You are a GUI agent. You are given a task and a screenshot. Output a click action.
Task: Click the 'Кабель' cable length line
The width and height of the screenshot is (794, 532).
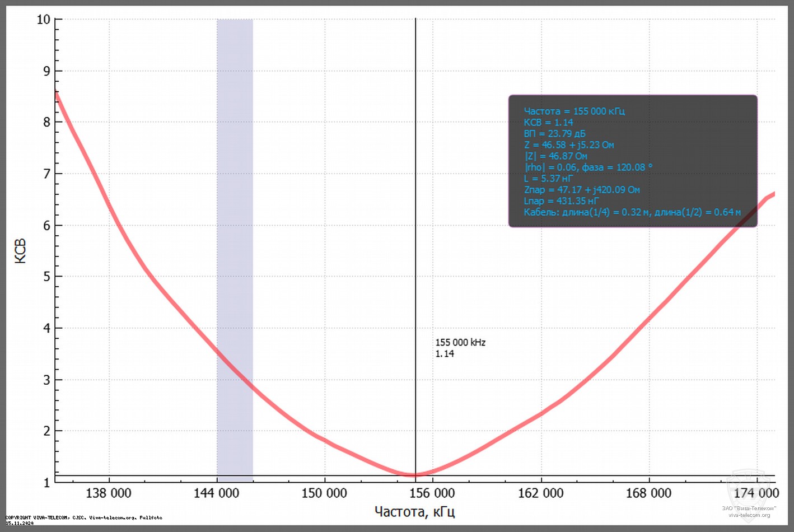click(x=632, y=212)
